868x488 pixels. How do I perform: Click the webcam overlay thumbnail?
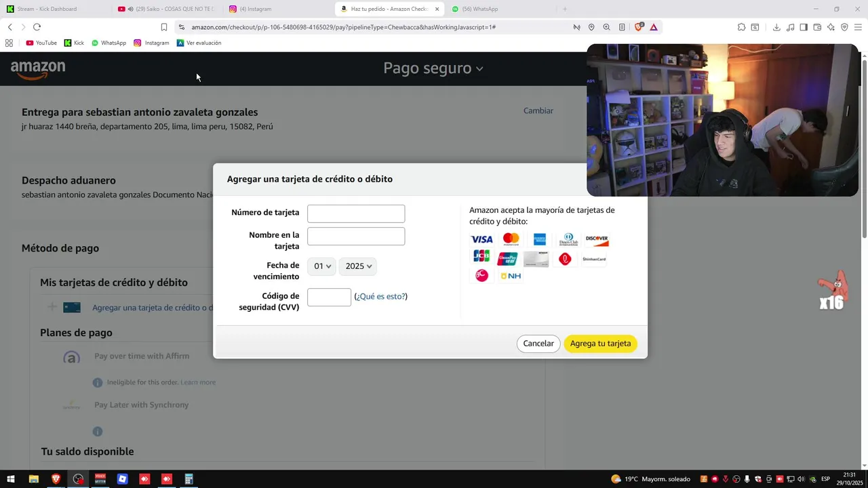(722, 120)
